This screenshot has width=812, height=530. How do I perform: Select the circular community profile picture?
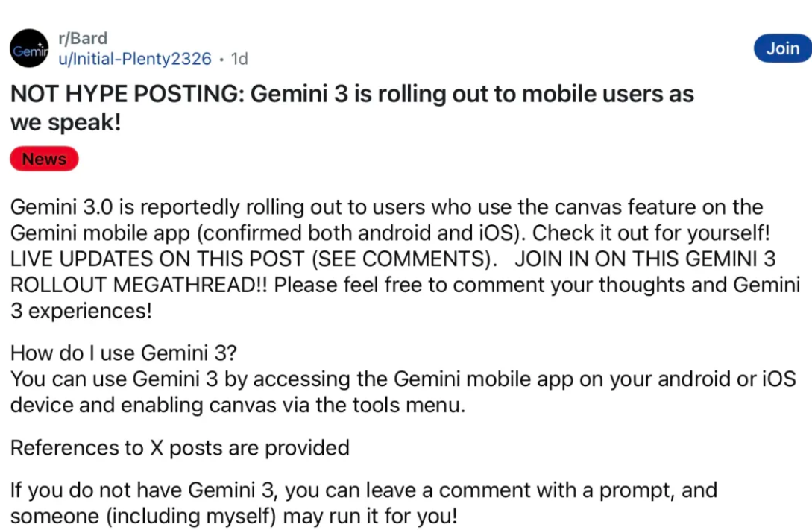click(28, 48)
